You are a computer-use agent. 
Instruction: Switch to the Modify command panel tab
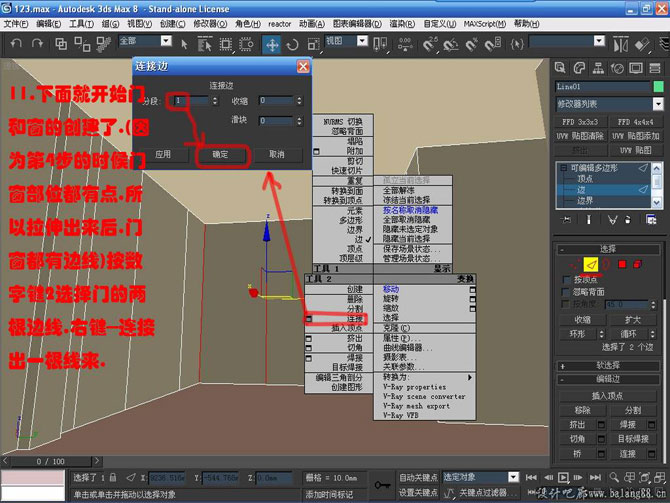pos(579,68)
